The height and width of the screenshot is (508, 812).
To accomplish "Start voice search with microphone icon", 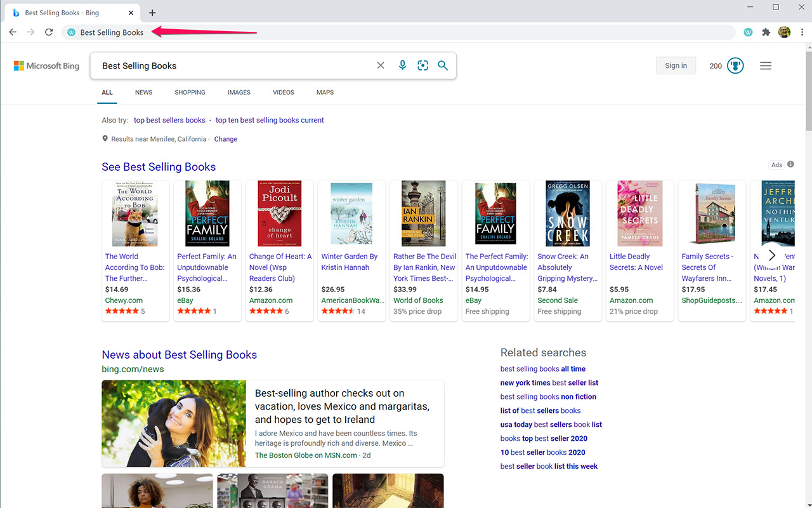I will 402,65.
